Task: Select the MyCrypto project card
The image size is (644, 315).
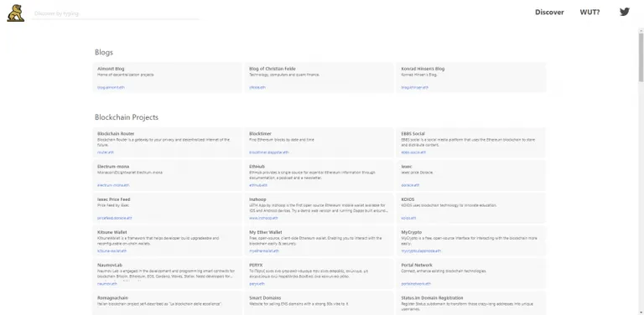Action: tap(471, 240)
